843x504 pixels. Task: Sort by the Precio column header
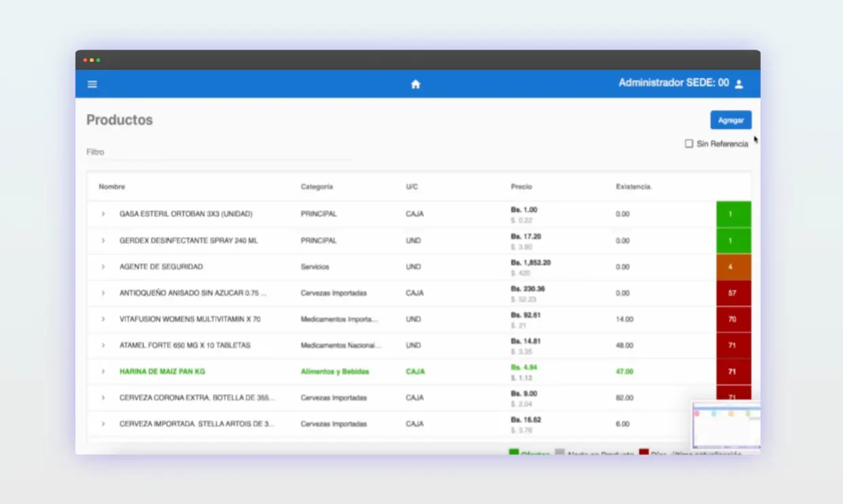[521, 187]
